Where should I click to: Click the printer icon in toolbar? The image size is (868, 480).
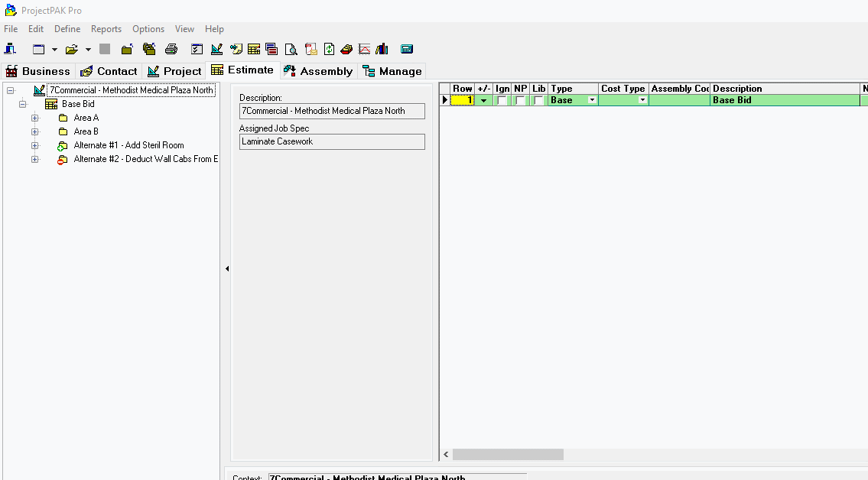click(x=171, y=50)
